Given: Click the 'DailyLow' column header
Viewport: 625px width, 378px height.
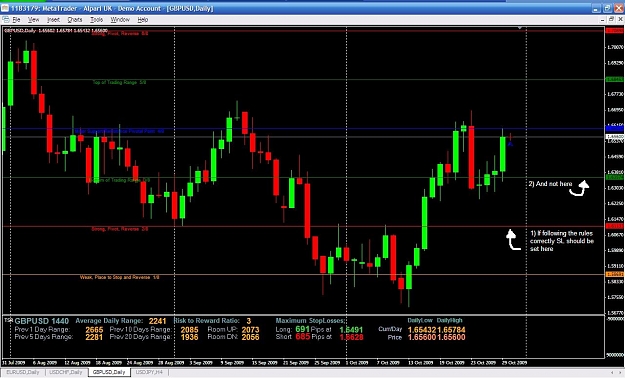Looking at the screenshot, I should [x=420, y=321].
